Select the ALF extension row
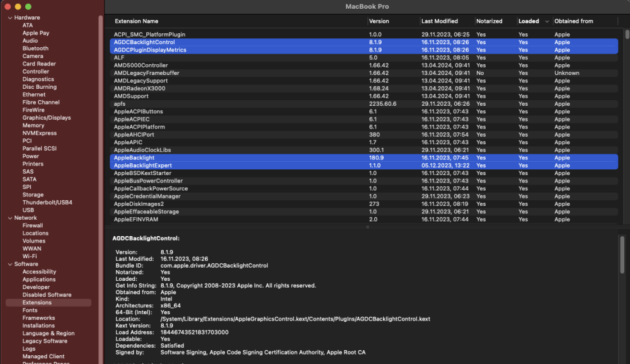Screen dimensions: 630x364 (x=364, y=57)
